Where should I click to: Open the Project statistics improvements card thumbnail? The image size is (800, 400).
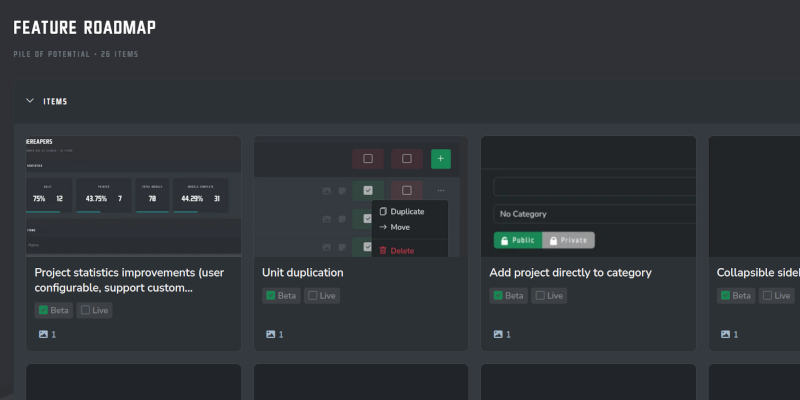pyautogui.click(x=133, y=196)
